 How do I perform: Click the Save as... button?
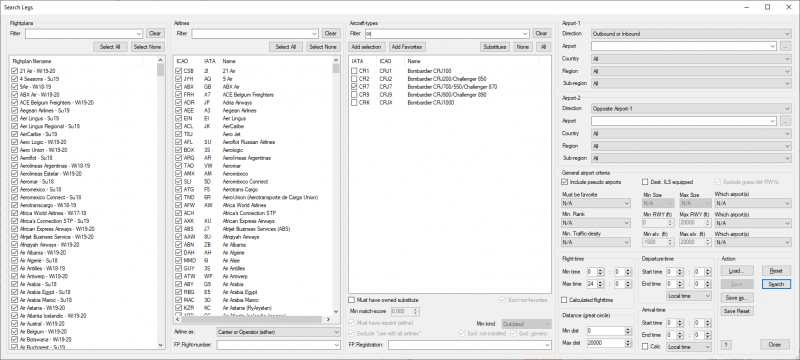click(x=737, y=298)
